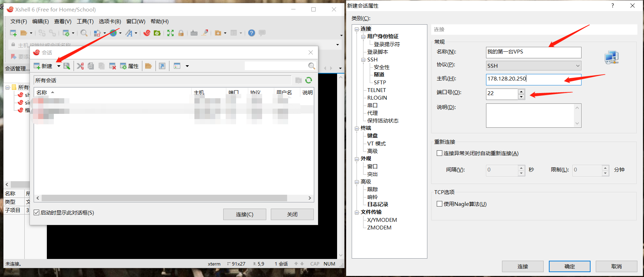Click the 主机 field showing 178.128.20.250
Image resolution: width=644 pixels, height=277 pixels.
[x=534, y=79]
